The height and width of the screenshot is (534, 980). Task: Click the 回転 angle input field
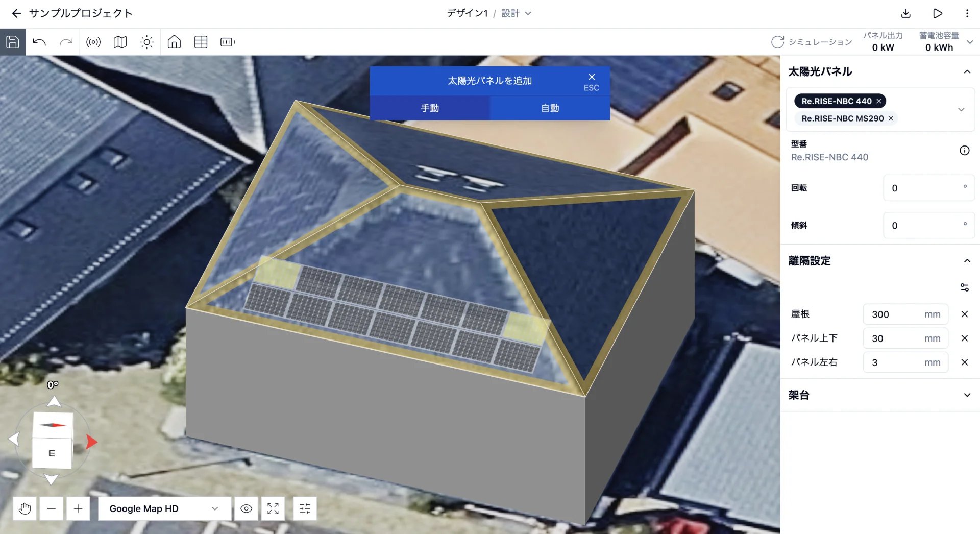[928, 188]
